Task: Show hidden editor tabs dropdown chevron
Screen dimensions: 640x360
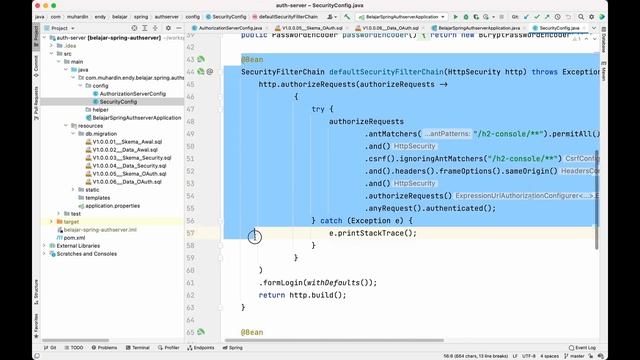Action: click(594, 28)
